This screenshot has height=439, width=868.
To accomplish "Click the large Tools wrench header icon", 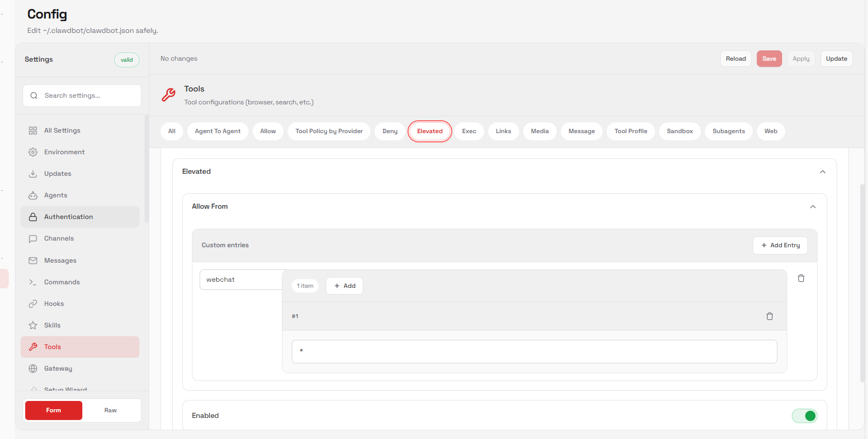I will click(169, 95).
